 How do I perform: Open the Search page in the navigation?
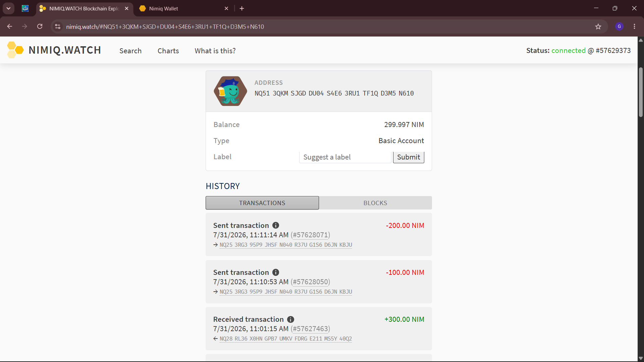(x=130, y=51)
